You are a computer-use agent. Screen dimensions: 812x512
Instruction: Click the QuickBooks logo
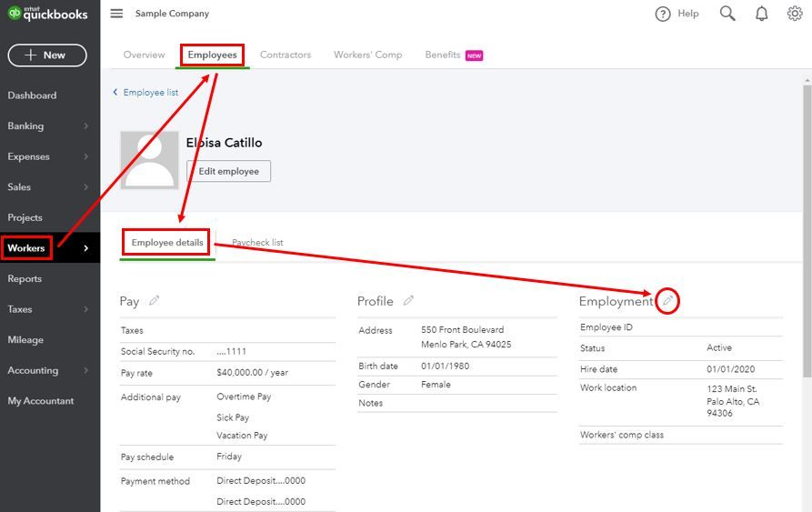[47, 14]
